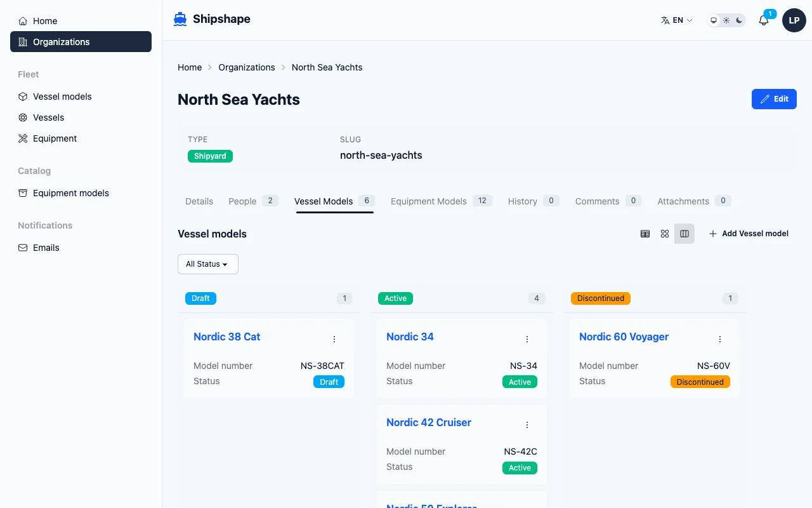The height and width of the screenshot is (508, 812).
Task: Select system theme option
Action: (714, 20)
